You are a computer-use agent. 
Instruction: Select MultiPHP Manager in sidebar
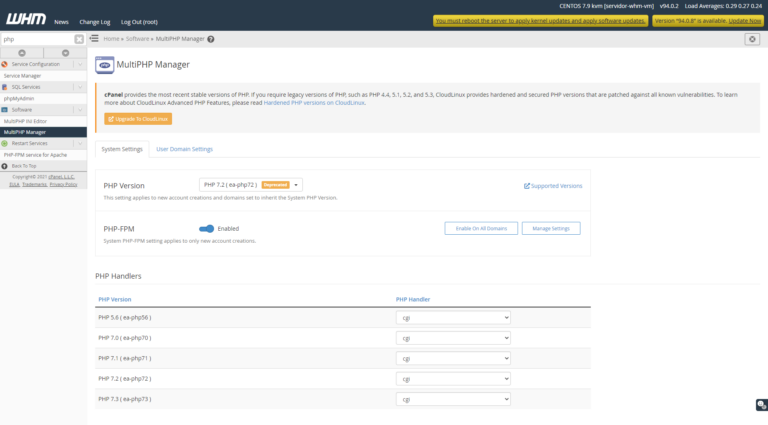point(43,132)
